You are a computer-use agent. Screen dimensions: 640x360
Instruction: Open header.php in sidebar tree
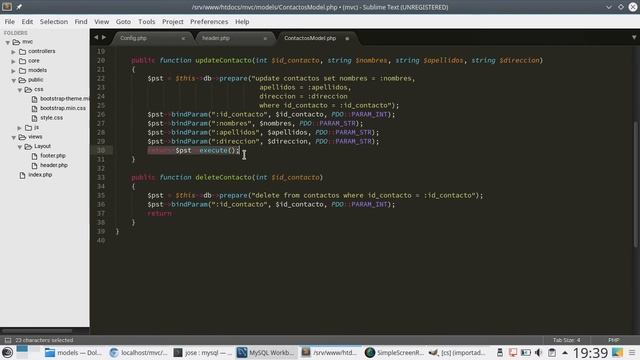[54, 165]
